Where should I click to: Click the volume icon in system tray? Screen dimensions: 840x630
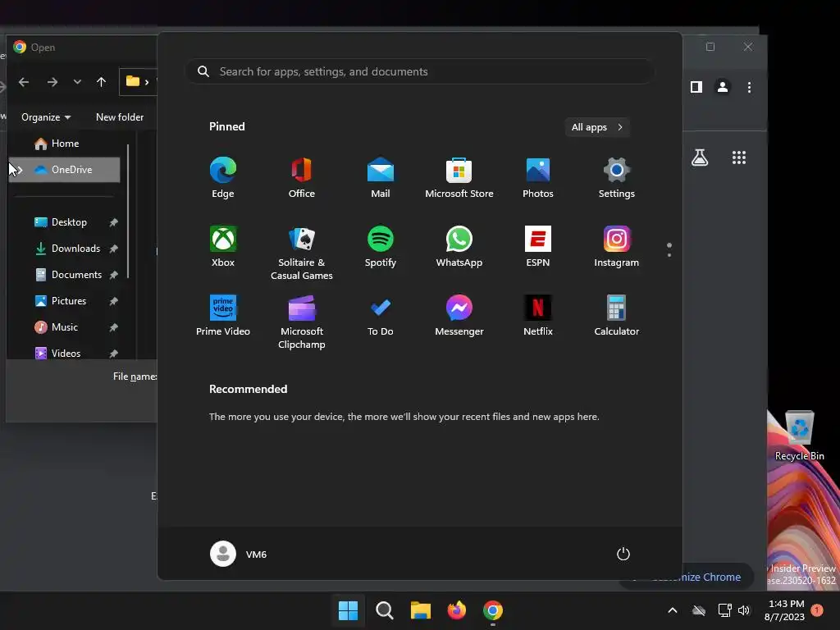point(743,610)
